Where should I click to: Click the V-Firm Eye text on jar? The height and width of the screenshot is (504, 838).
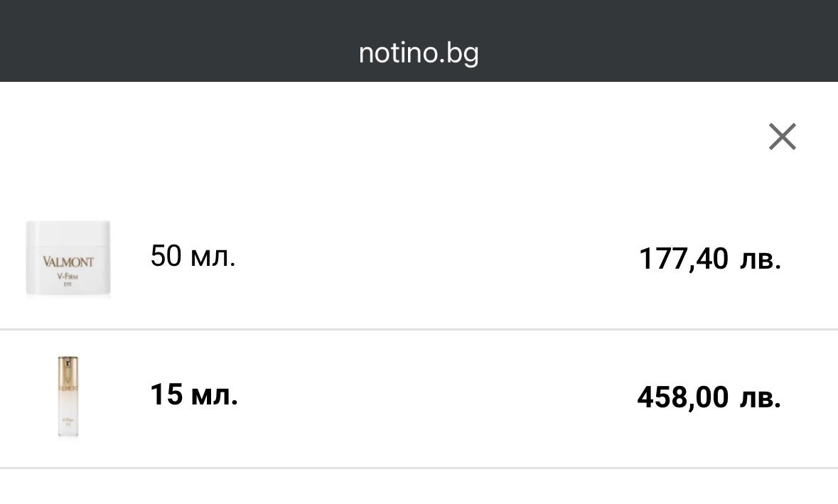pyautogui.click(x=68, y=277)
